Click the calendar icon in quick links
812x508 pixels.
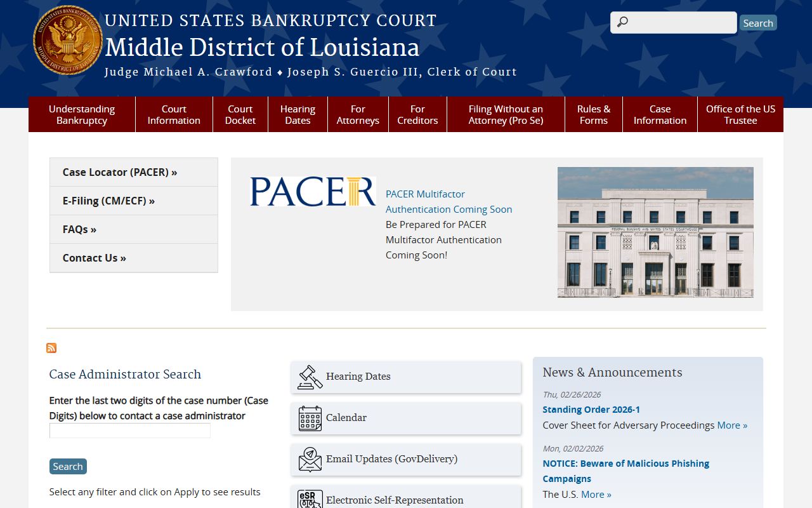(310, 418)
